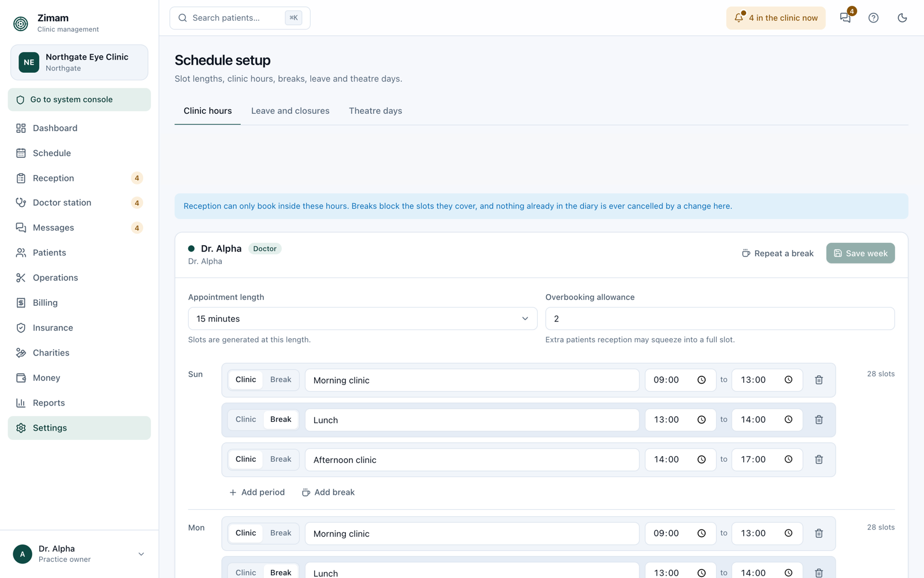Open the help question mark icon
This screenshot has width=924, height=578.
874,18
